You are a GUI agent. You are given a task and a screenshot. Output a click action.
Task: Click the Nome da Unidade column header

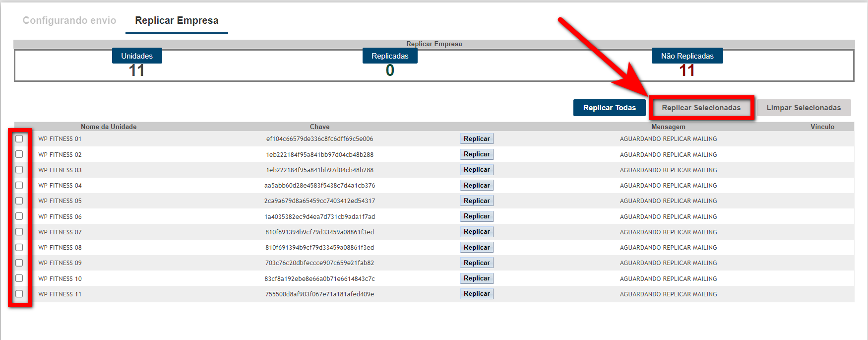pyautogui.click(x=109, y=127)
